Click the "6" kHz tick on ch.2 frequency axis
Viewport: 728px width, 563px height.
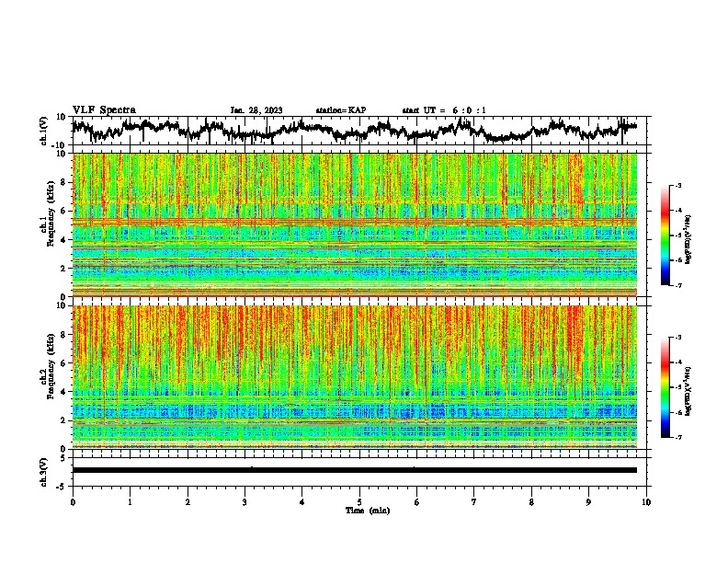(x=63, y=363)
